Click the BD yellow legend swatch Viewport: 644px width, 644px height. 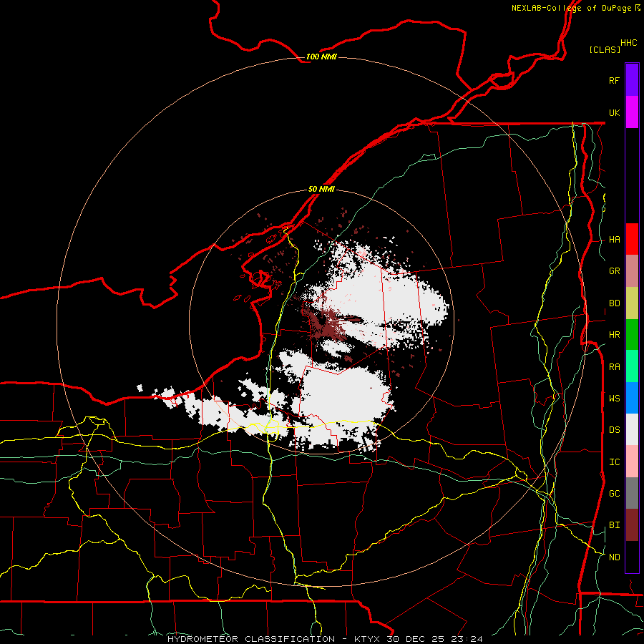tap(632, 303)
